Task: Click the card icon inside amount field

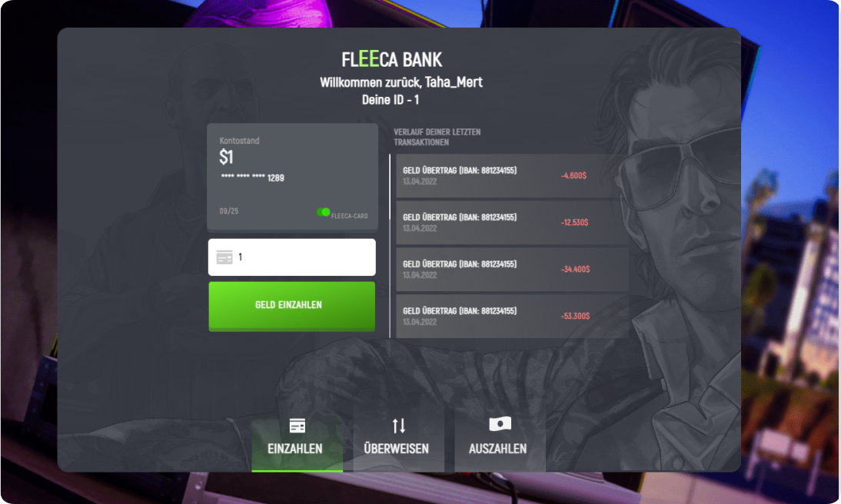Action: (224, 257)
